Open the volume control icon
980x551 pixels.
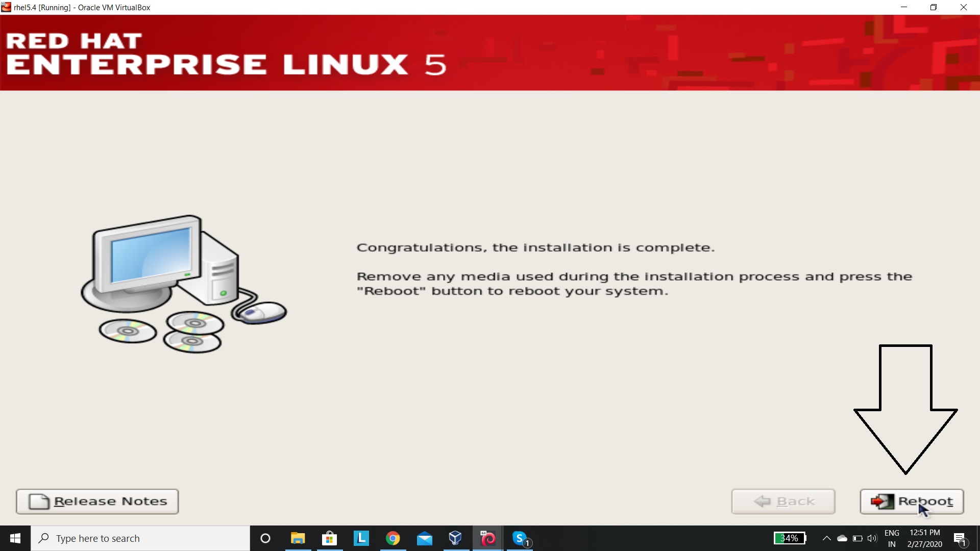[x=872, y=538]
